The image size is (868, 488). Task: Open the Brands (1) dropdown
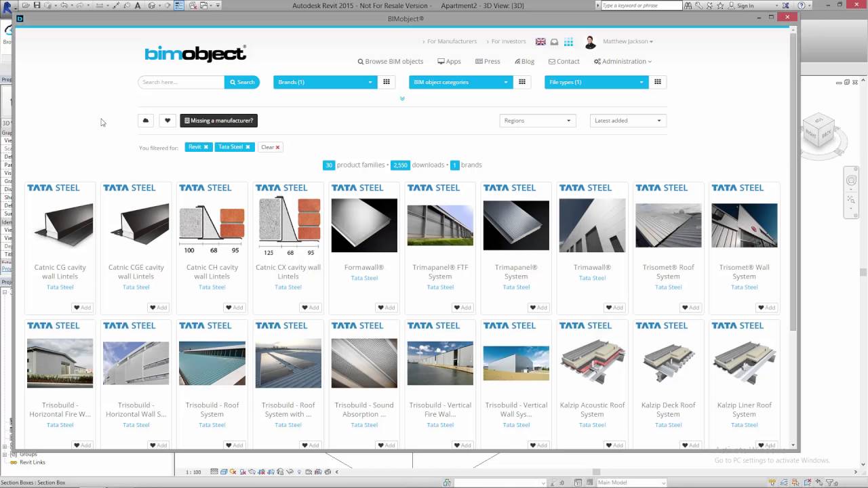tap(325, 82)
